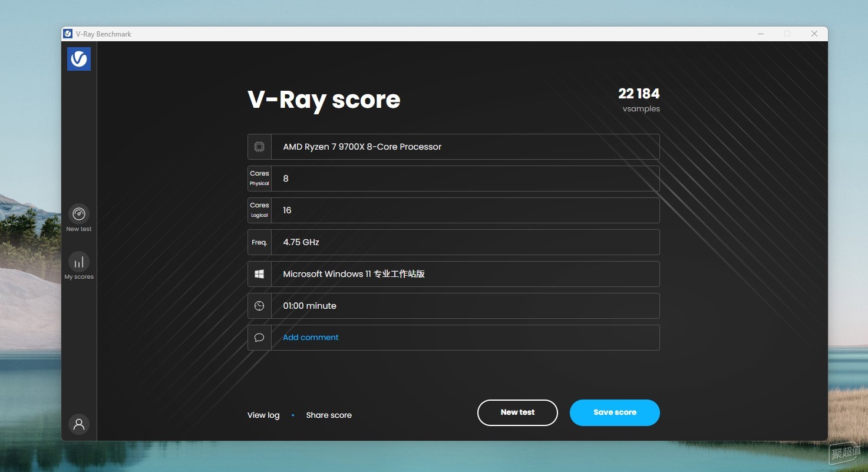
Task: Click the 'vsamples' unit text
Action: click(641, 109)
